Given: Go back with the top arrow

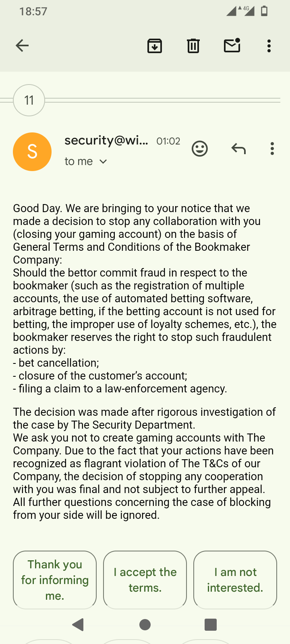Looking at the screenshot, I should click(22, 45).
